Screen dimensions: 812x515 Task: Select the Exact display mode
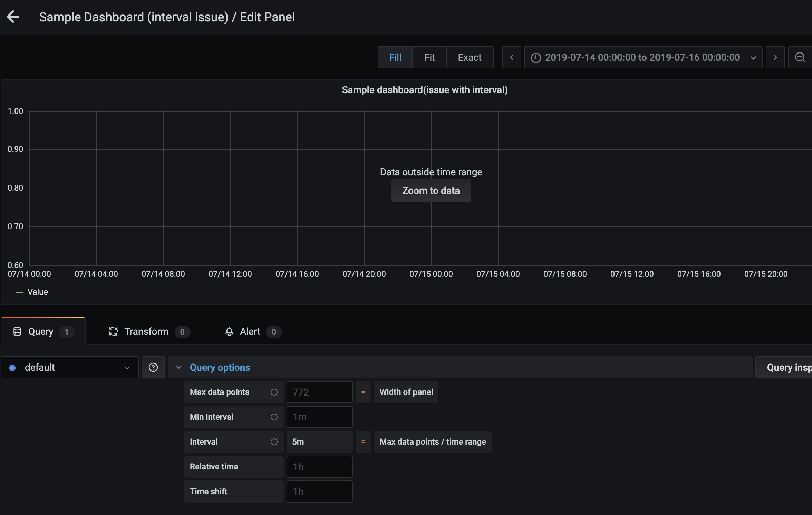pyautogui.click(x=469, y=57)
